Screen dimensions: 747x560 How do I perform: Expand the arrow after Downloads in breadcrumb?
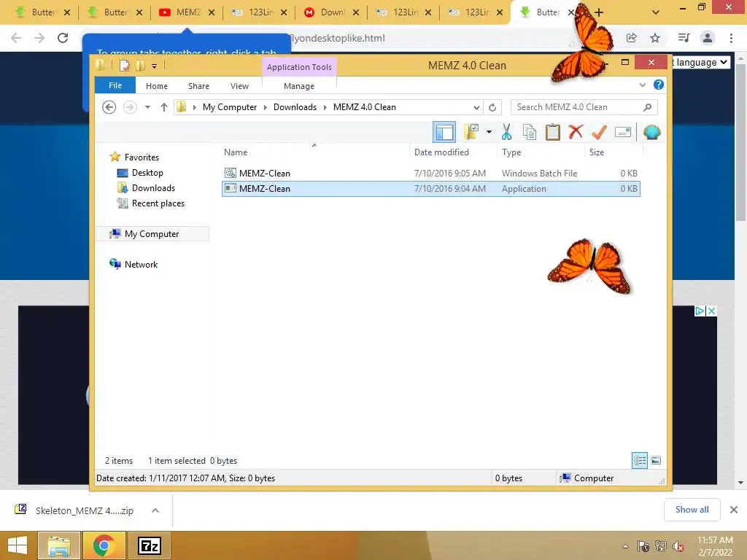point(325,107)
